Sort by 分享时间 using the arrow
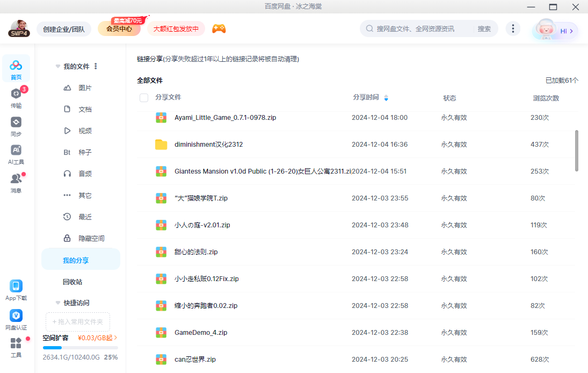 pyautogui.click(x=386, y=98)
